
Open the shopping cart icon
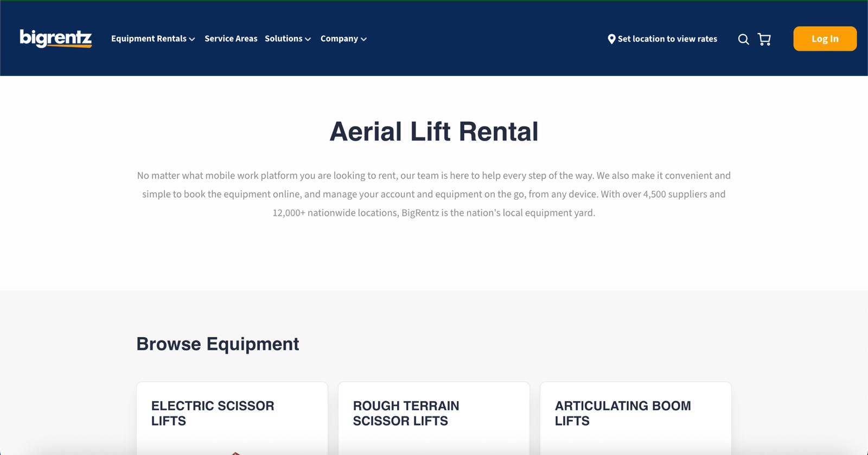pos(764,39)
